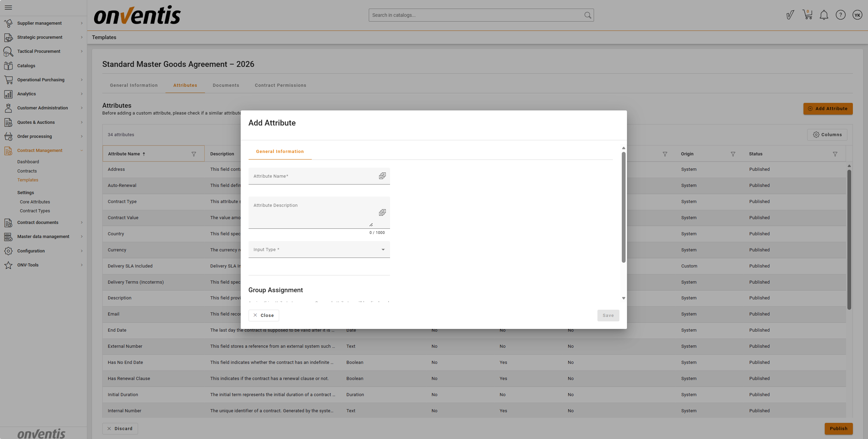This screenshot has width=868, height=439.
Task: Click the Close button in dialog
Action: point(264,316)
